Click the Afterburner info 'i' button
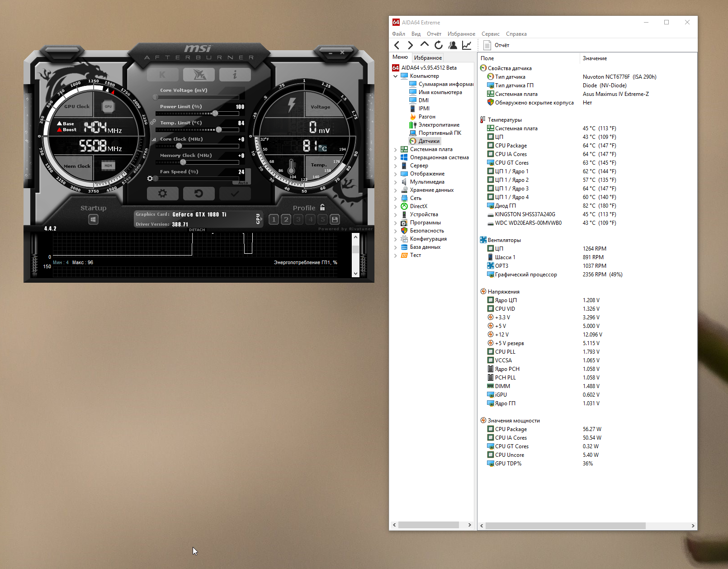 [235, 75]
